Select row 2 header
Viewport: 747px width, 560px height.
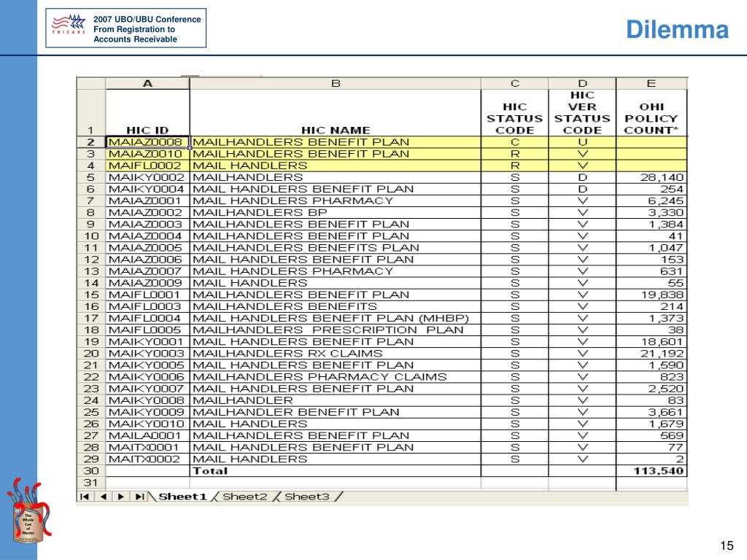[x=91, y=142]
